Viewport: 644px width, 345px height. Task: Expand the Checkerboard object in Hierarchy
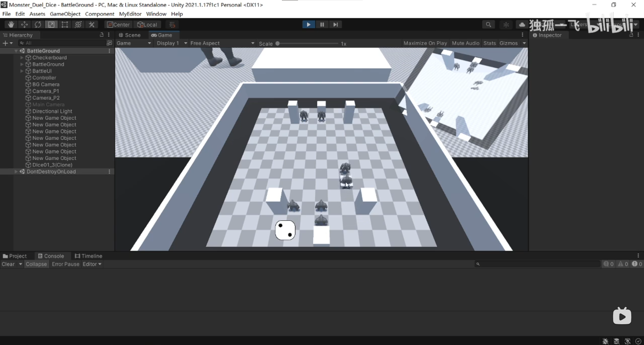(x=22, y=58)
